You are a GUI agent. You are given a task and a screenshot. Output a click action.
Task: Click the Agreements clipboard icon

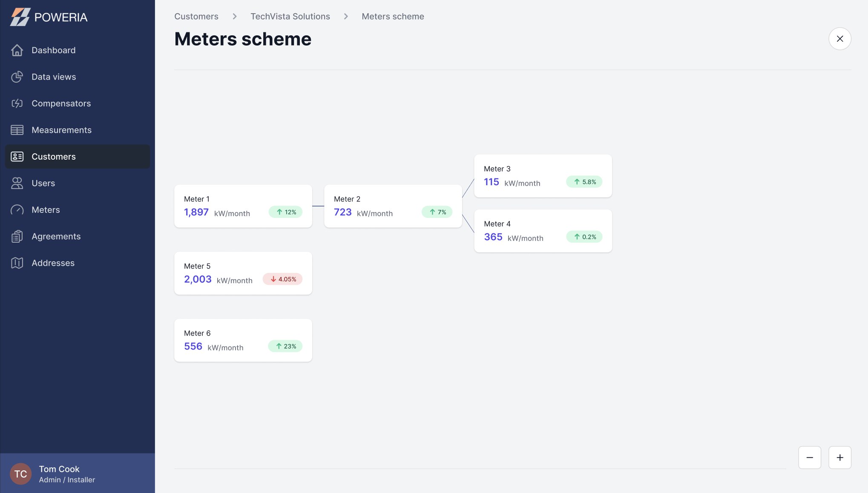coord(17,237)
